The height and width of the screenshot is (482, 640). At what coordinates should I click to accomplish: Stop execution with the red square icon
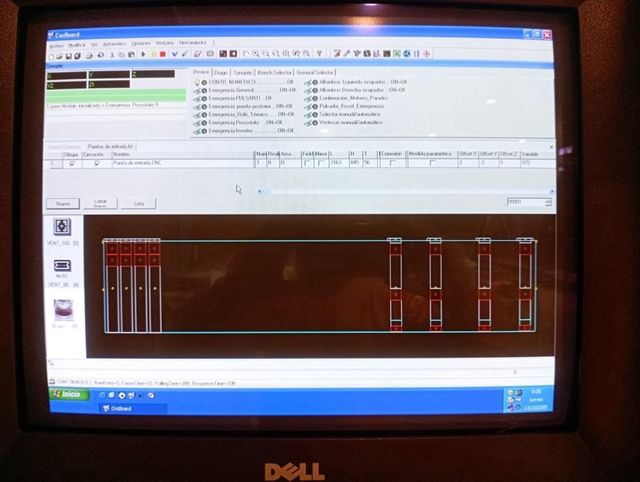point(163,54)
